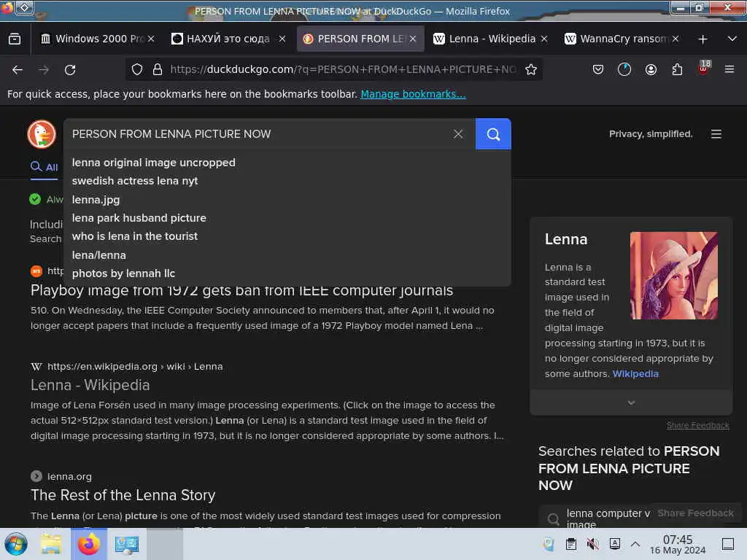Open the uBlock extension with badge 18
This screenshot has width=747, height=560.
(703, 68)
